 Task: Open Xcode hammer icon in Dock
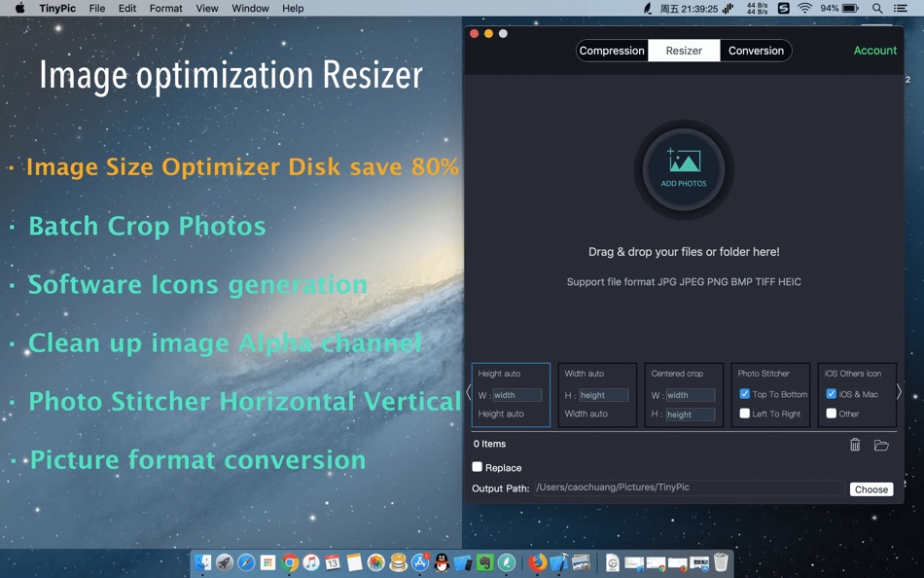559,562
